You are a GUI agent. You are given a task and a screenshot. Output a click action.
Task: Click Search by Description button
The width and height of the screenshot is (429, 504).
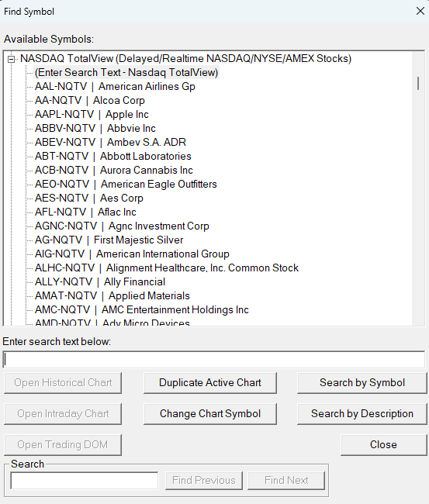[362, 414]
